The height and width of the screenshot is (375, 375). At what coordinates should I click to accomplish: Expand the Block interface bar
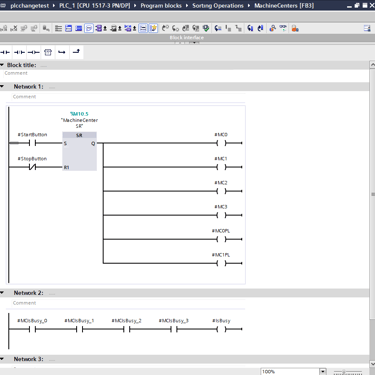pos(187,38)
